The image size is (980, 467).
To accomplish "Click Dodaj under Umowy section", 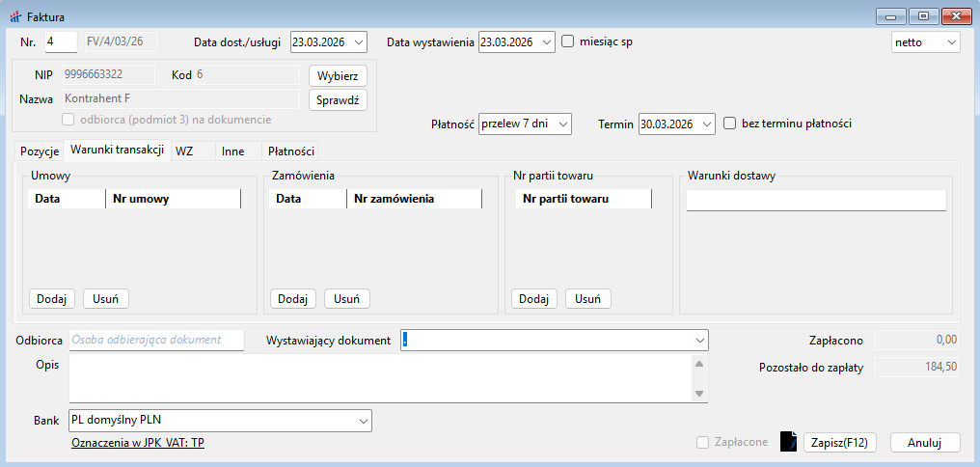I will 52,299.
